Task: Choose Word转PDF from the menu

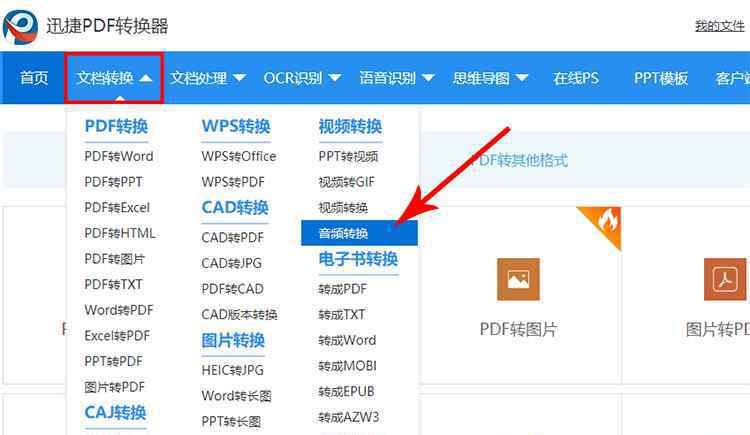Action: tap(119, 310)
